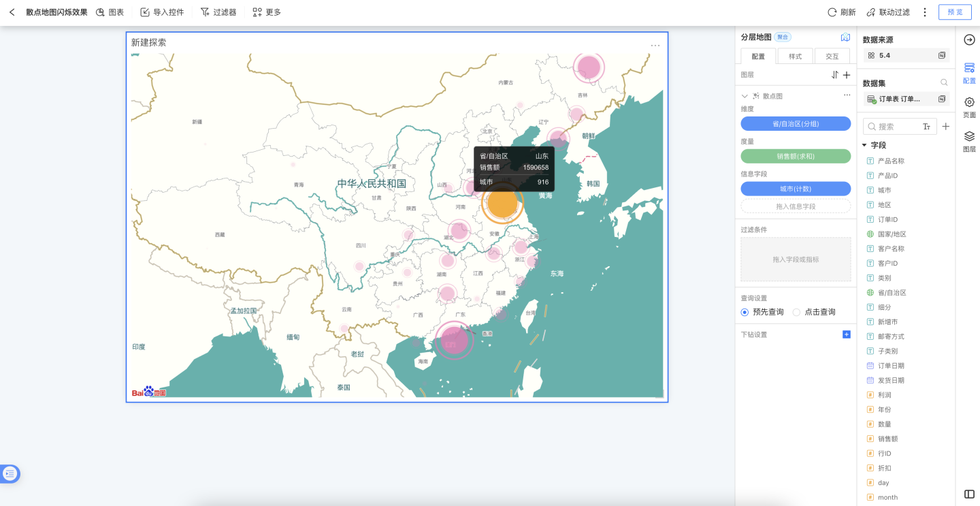Screen dimensions: 980x506
Task: Open the 更多 menu in the toolbar
Action: click(x=266, y=12)
